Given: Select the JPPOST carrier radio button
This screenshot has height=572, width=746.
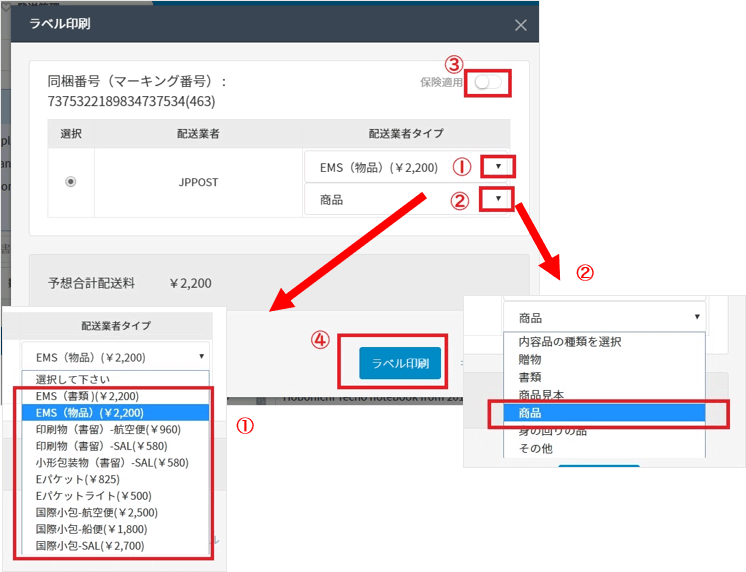Looking at the screenshot, I should pyautogui.click(x=70, y=182).
